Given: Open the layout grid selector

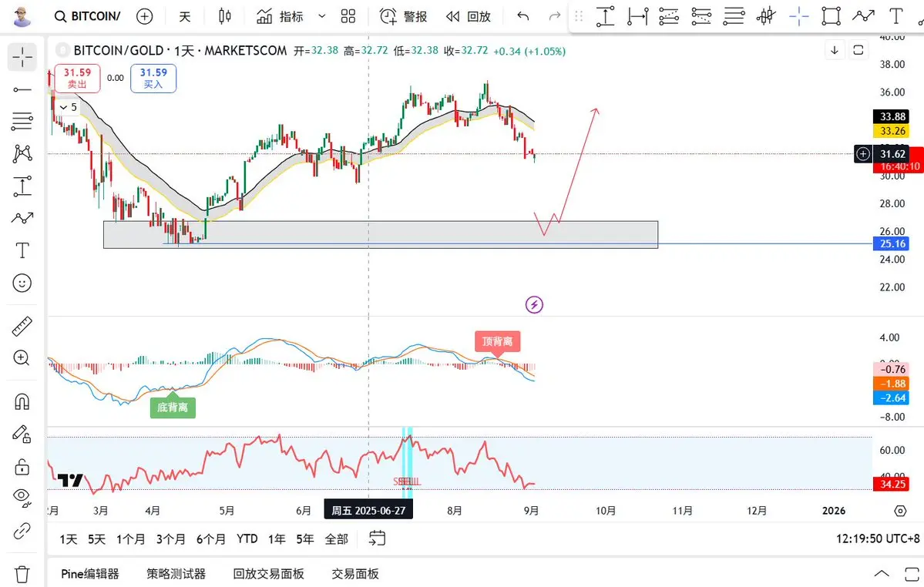Looking at the screenshot, I should (348, 16).
